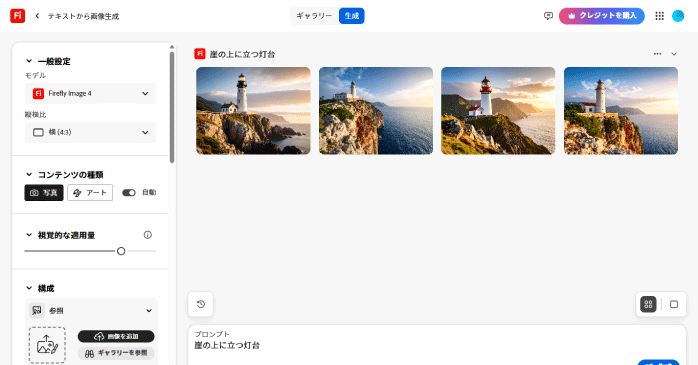Open the apps grid icon
The width and height of the screenshot is (698, 365).
pyautogui.click(x=660, y=16)
